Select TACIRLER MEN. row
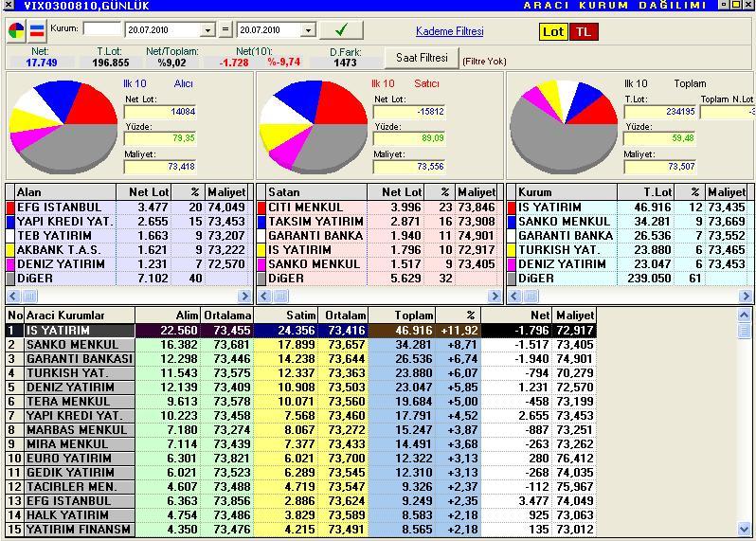 click(301, 487)
